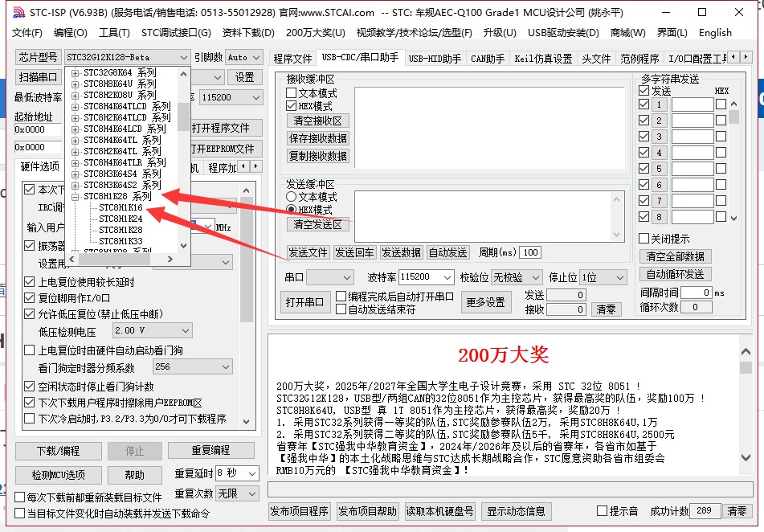This screenshot has height=532, width=764.
Task: Click the 间隔时间 ms input field
Action: click(x=697, y=293)
